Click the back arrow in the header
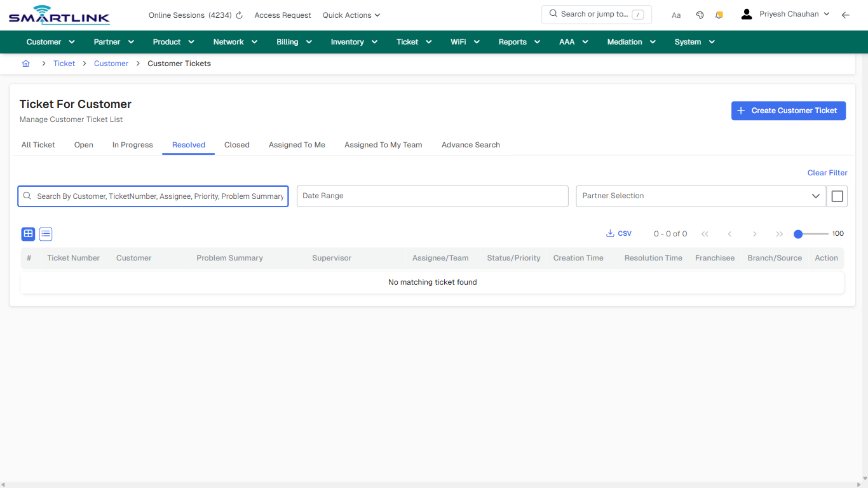 (x=846, y=14)
